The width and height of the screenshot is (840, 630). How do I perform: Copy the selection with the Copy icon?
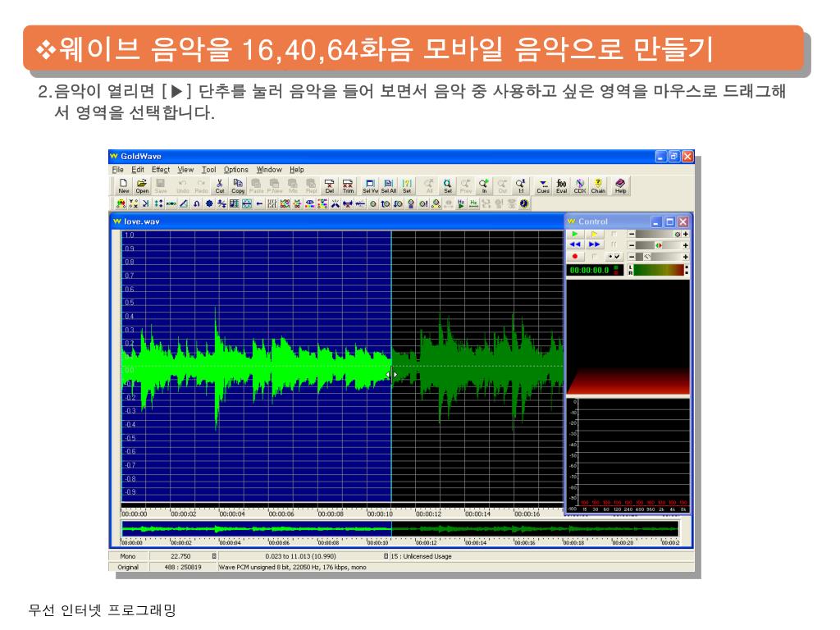238,186
